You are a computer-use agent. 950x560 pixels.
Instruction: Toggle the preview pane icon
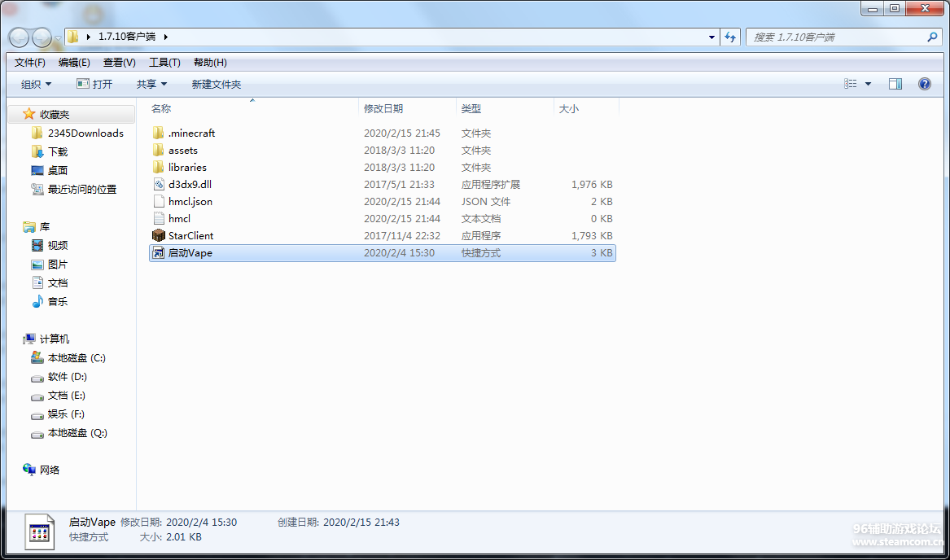(895, 84)
